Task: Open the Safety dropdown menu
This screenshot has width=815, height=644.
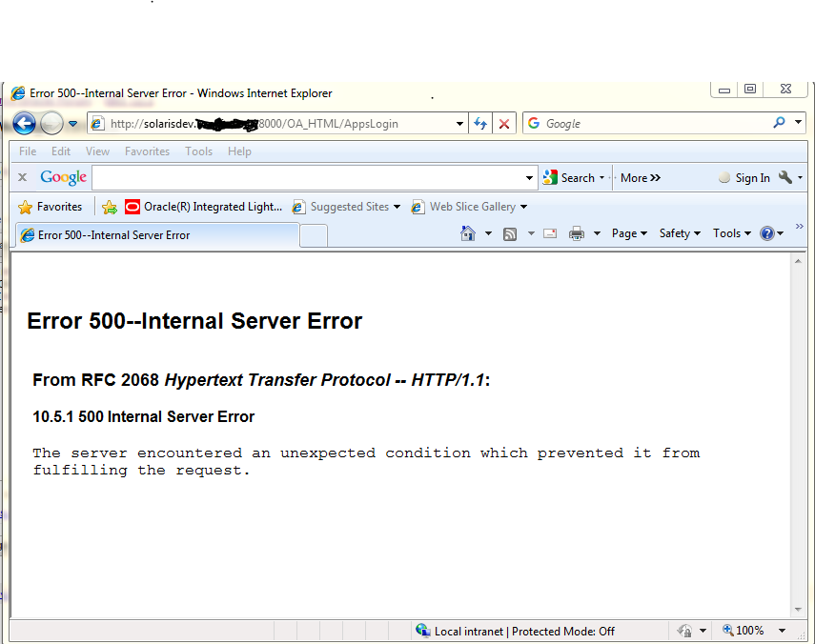Action: click(x=680, y=233)
